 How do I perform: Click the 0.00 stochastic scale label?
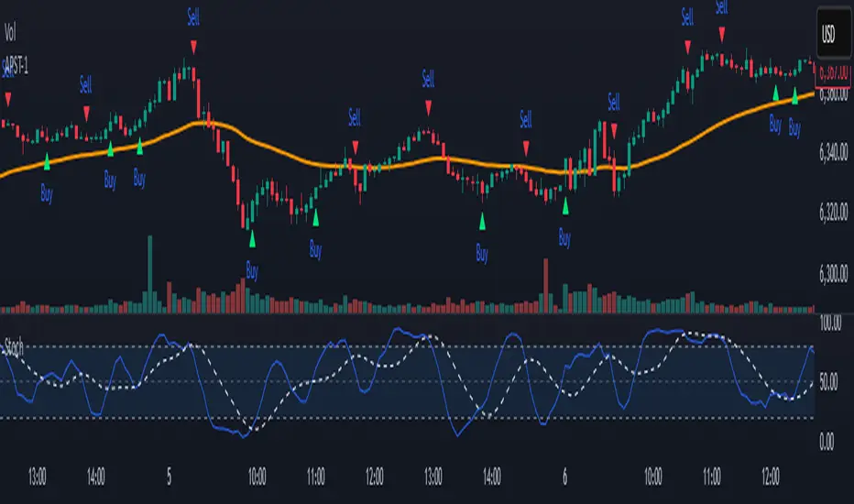[827, 442]
